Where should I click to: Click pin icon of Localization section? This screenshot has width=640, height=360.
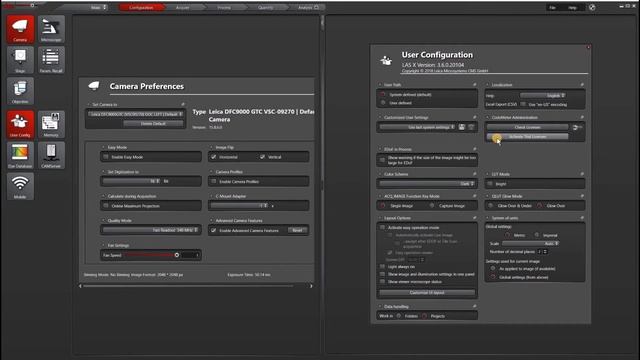[582, 84]
